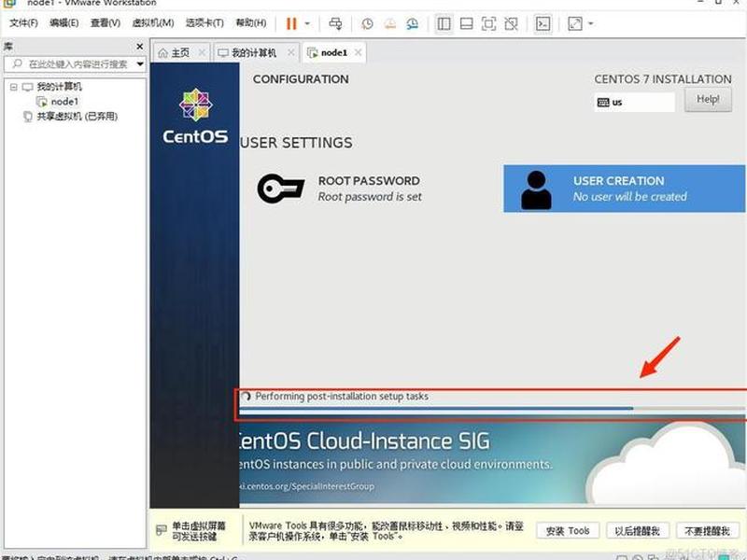The height and width of the screenshot is (560, 747).
Task: Open the snapshot manager icon
Action: click(412, 23)
